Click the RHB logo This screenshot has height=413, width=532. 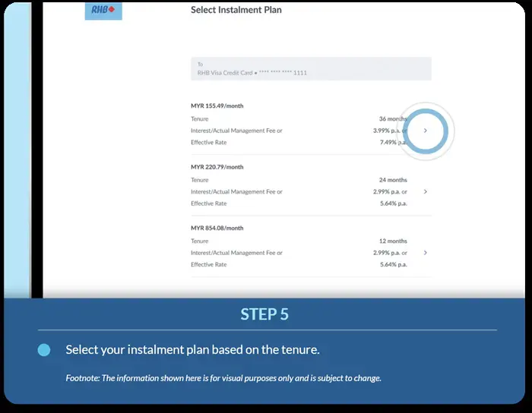[x=100, y=11]
